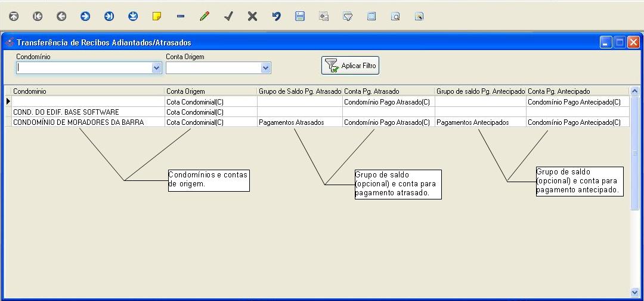
Task: Sort by the Condominio column header
Action: click(88, 91)
